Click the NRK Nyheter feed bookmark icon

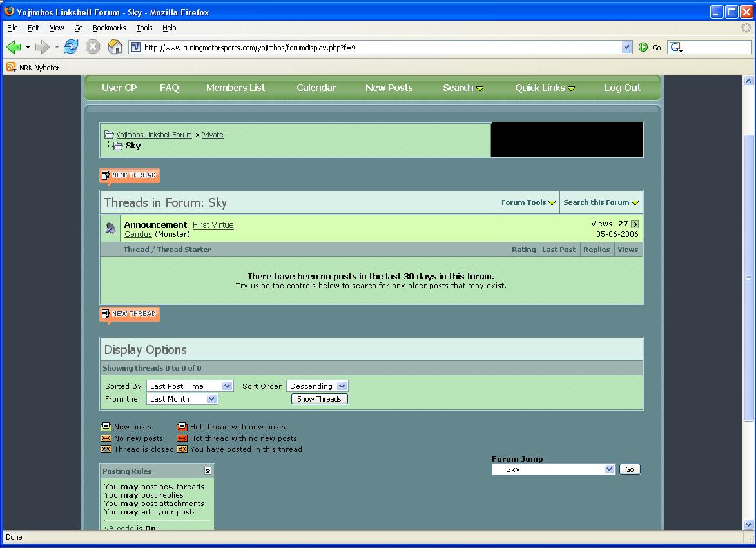pyautogui.click(x=11, y=67)
